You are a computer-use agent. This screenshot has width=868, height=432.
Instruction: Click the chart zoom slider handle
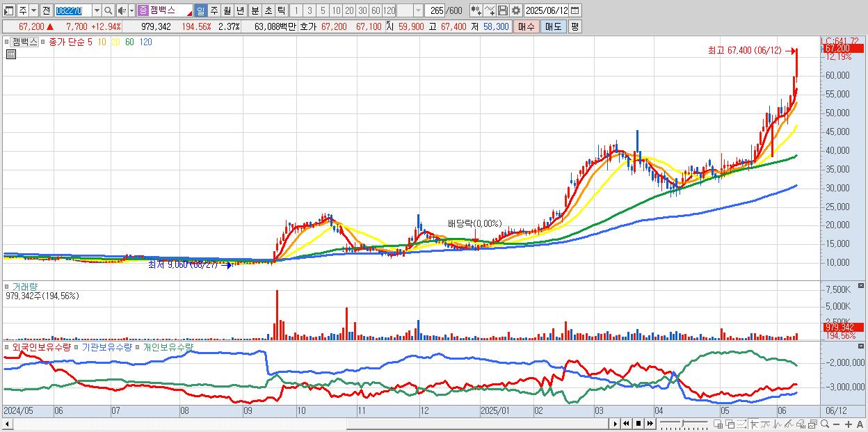tap(682, 423)
